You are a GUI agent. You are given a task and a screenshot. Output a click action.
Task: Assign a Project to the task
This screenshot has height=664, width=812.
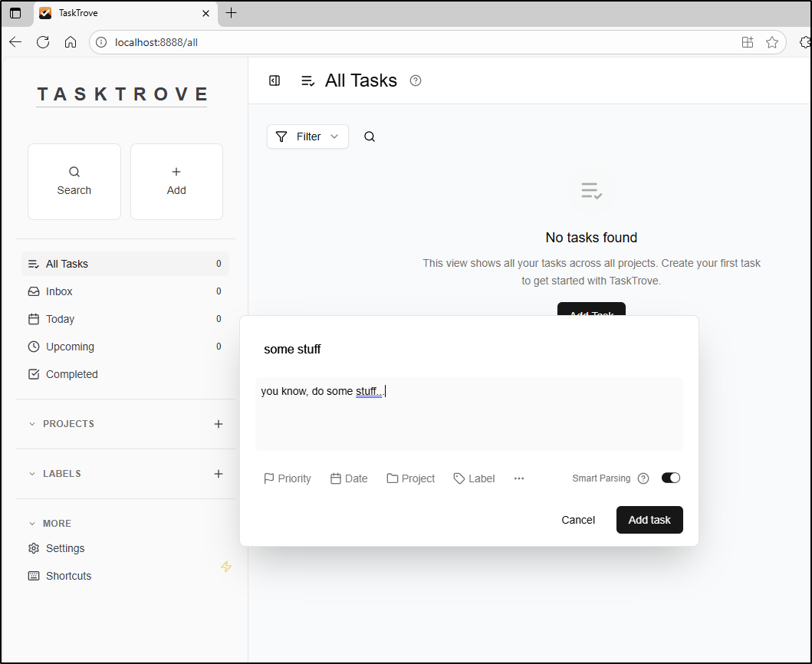tap(411, 478)
